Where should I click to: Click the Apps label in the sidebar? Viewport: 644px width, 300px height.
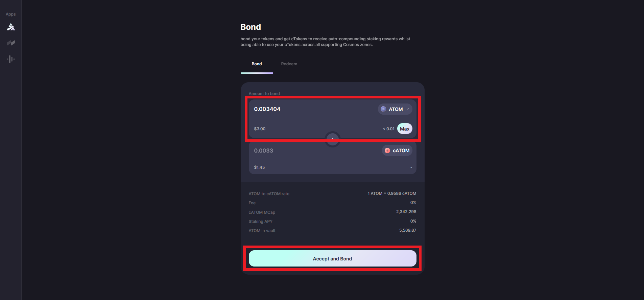click(x=11, y=14)
